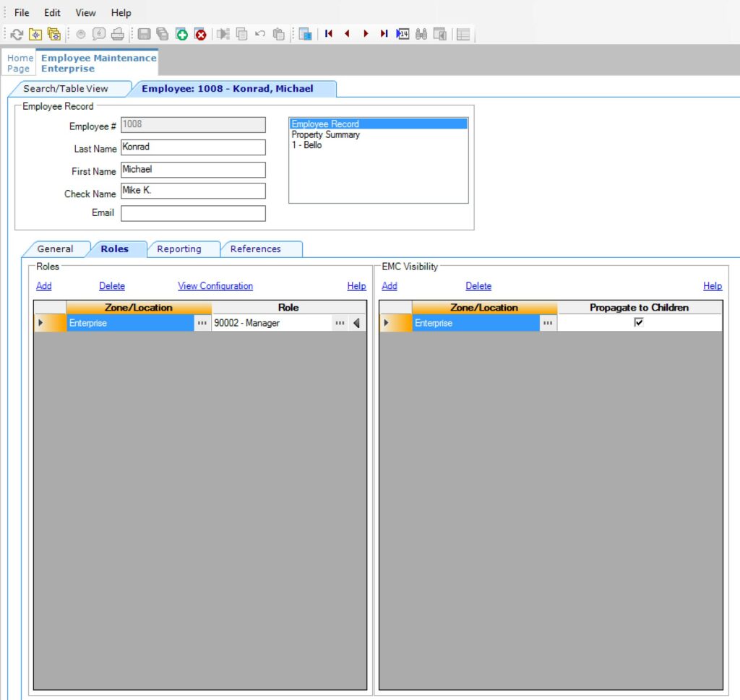740x700 pixels.
Task: Click the Paste clipboard icon
Action: click(279, 34)
